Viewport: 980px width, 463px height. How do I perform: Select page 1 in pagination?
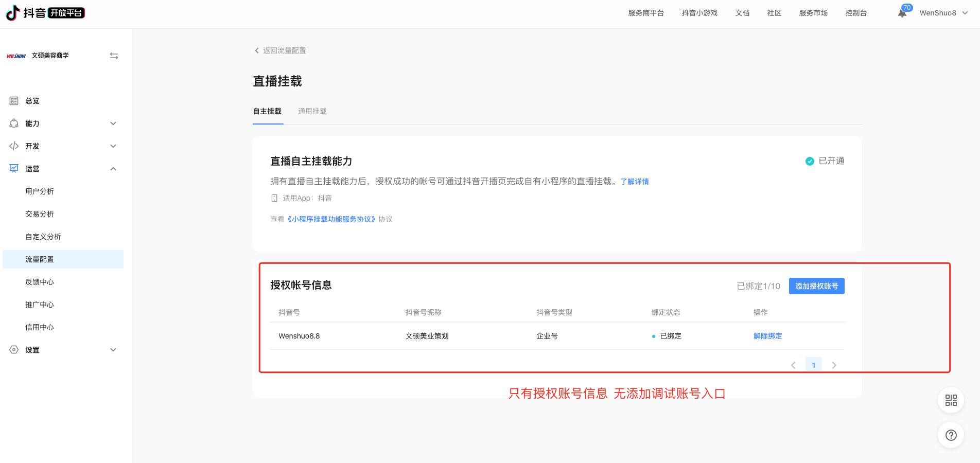[x=813, y=365]
